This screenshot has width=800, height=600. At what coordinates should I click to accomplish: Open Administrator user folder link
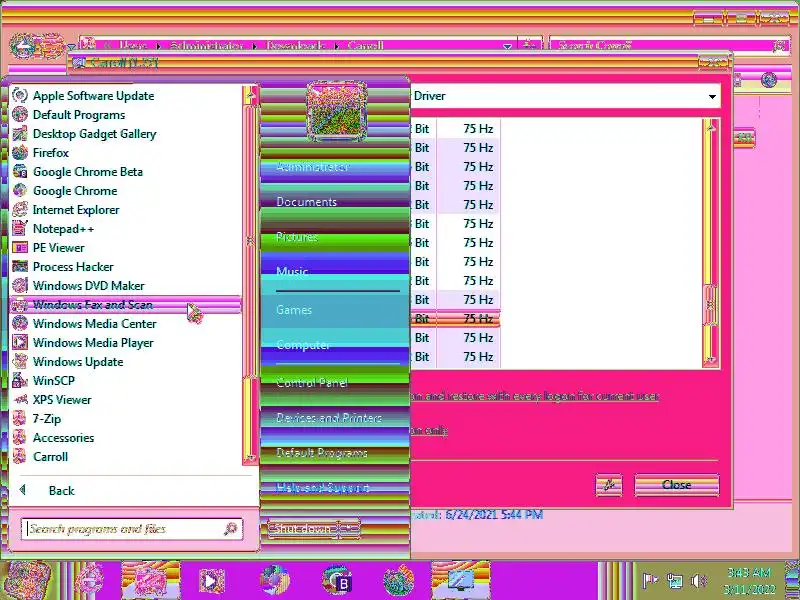coord(312,166)
